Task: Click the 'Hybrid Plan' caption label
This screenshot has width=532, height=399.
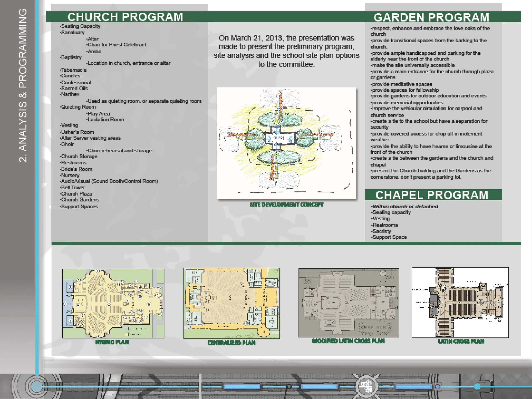Action: 112,342
